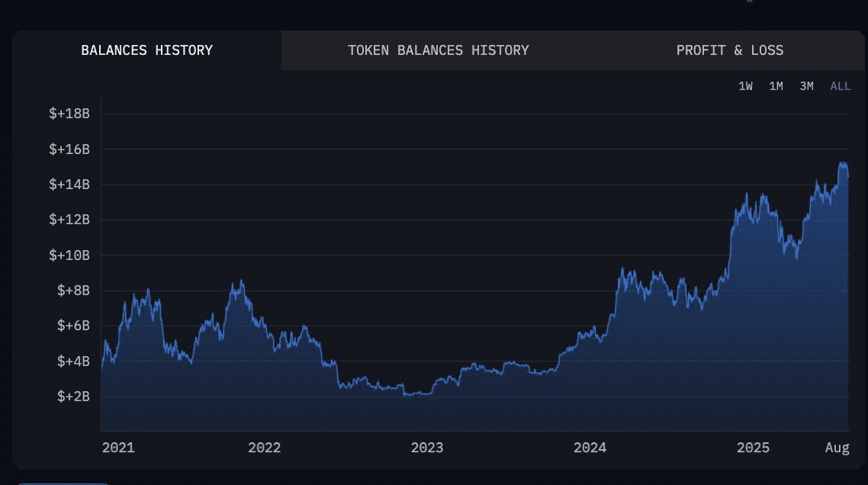Select the 3M time range

(x=806, y=86)
